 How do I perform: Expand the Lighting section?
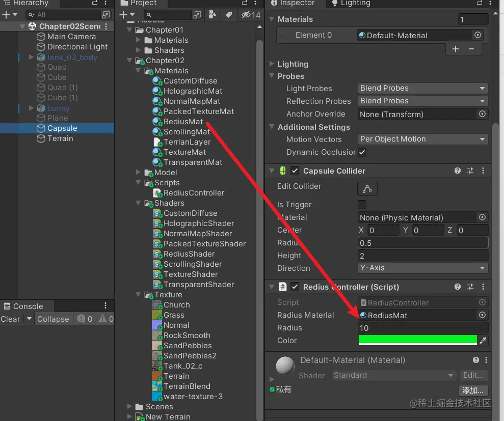tap(272, 64)
